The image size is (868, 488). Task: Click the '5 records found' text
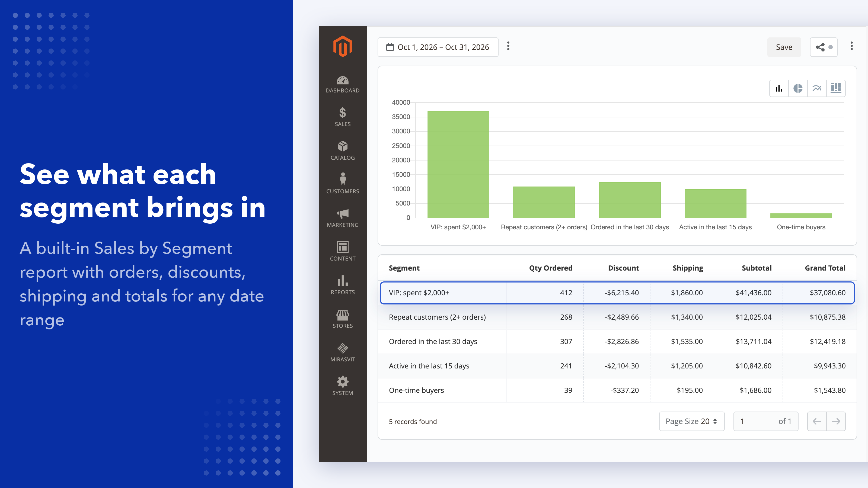[x=413, y=422]
